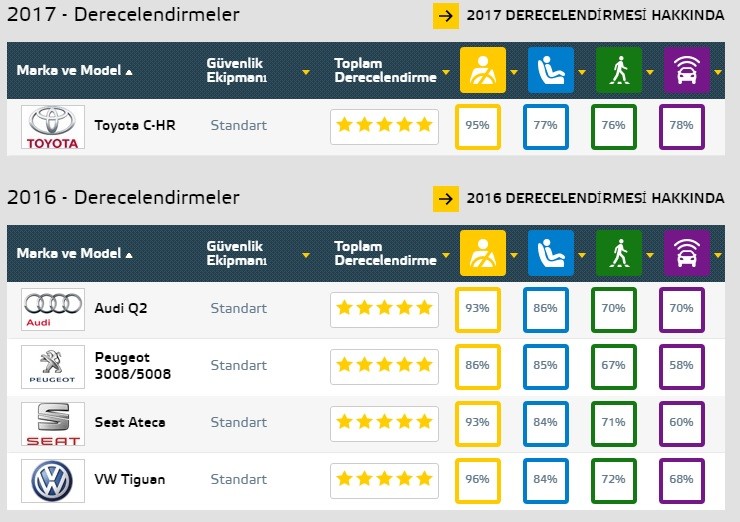This screenshot has width=740, height=522.
Task: Click the pedestrian icon in 2017 table
Action: [619, 70]
